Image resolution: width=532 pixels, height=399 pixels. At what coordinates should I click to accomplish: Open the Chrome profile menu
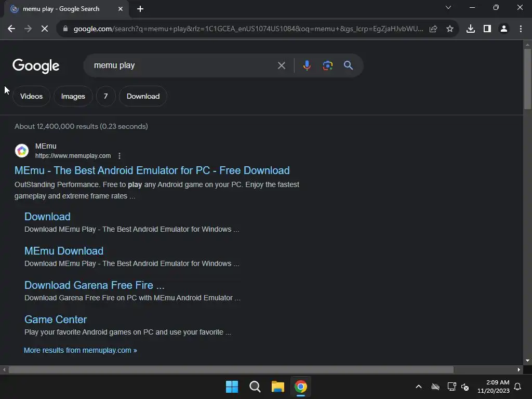point(504,29)
